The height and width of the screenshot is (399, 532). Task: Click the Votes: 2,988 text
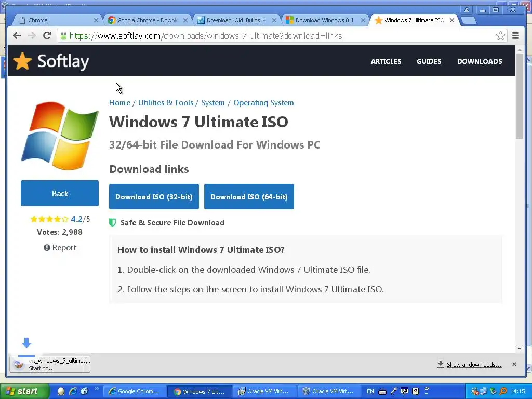point(60,232)
